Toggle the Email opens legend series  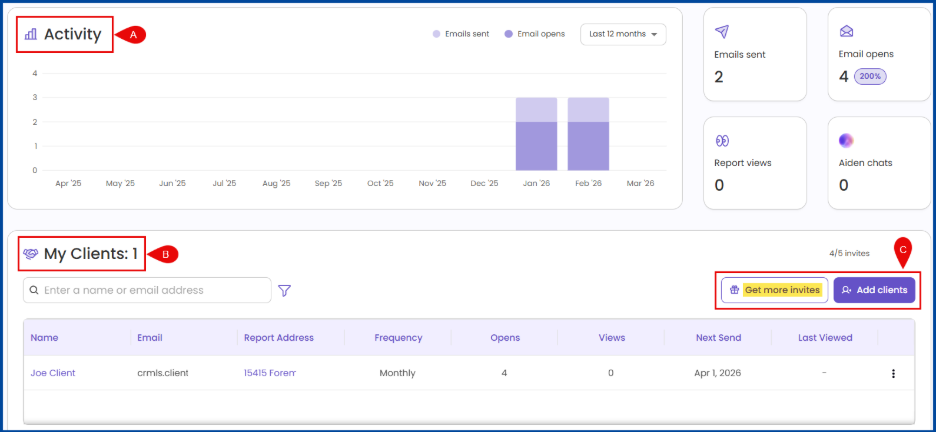[535, 34]
